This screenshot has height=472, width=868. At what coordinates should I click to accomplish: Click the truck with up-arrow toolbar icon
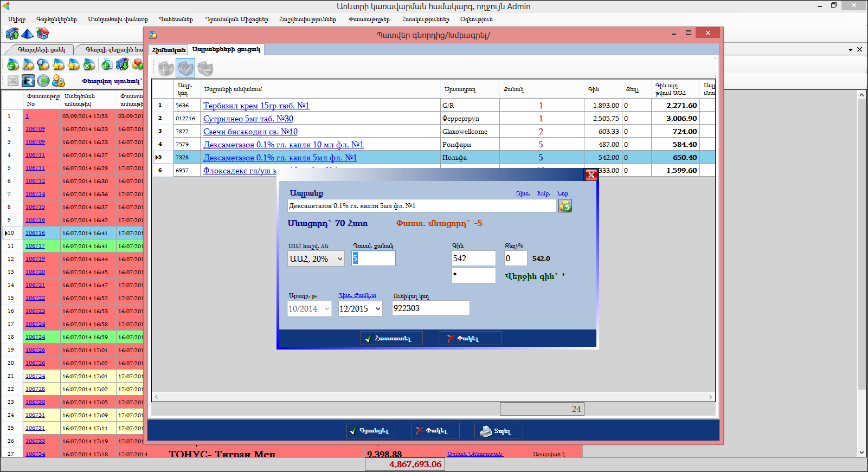(12, 34)
